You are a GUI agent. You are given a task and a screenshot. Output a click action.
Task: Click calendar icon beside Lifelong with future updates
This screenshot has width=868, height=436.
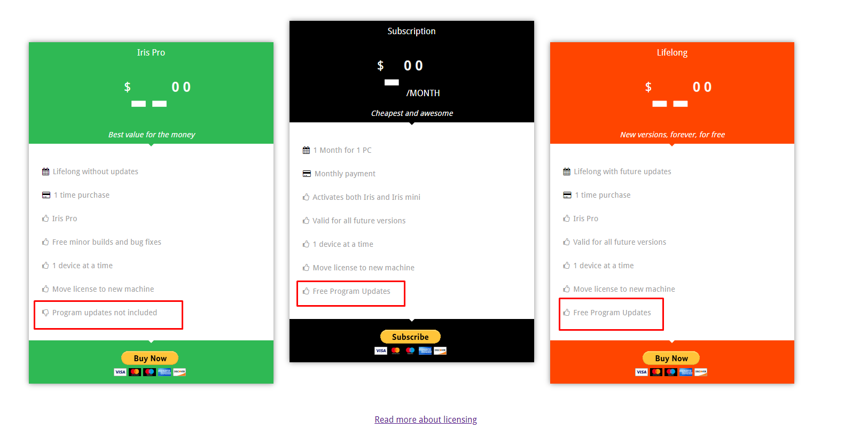pos(567,172)
